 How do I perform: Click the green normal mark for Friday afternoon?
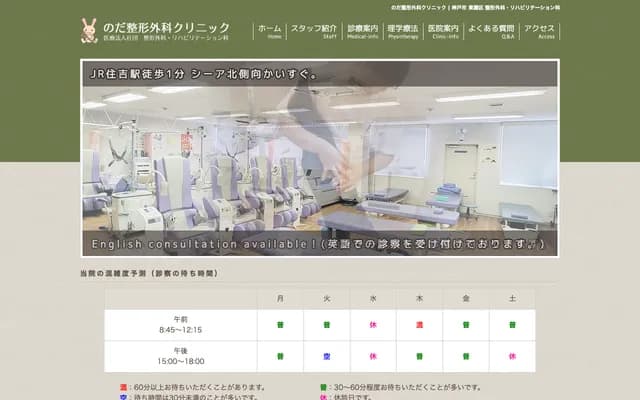pyautogui.click(x=465, y=356)
